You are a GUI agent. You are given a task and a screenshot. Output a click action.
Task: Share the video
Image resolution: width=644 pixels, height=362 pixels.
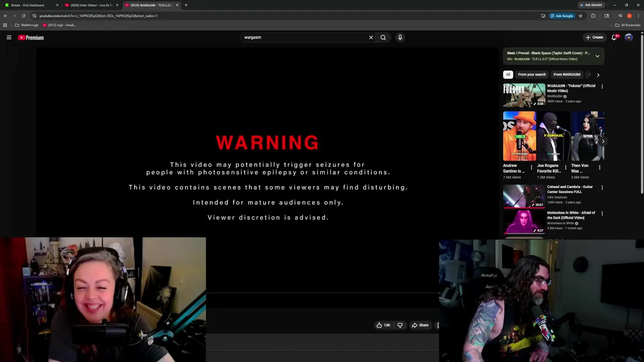point(420,325)
